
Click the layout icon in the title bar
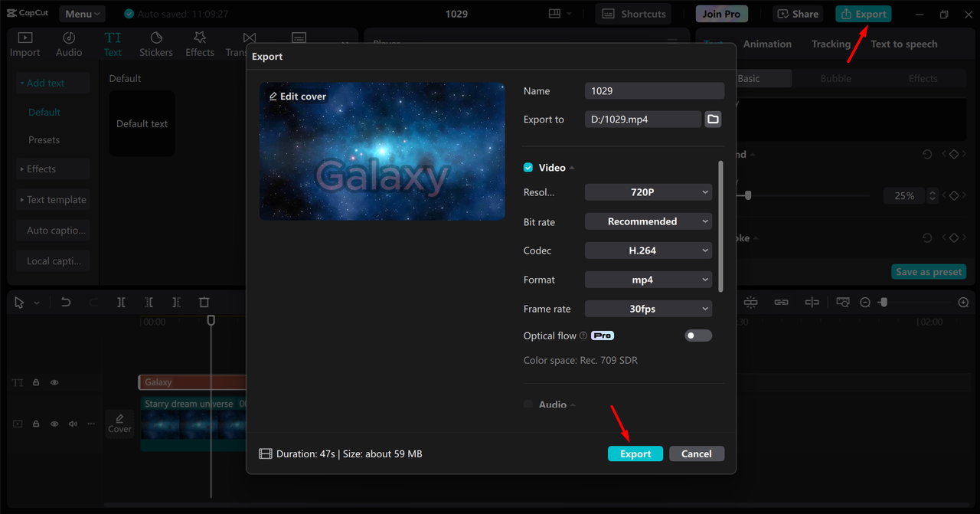pos(556,14)
